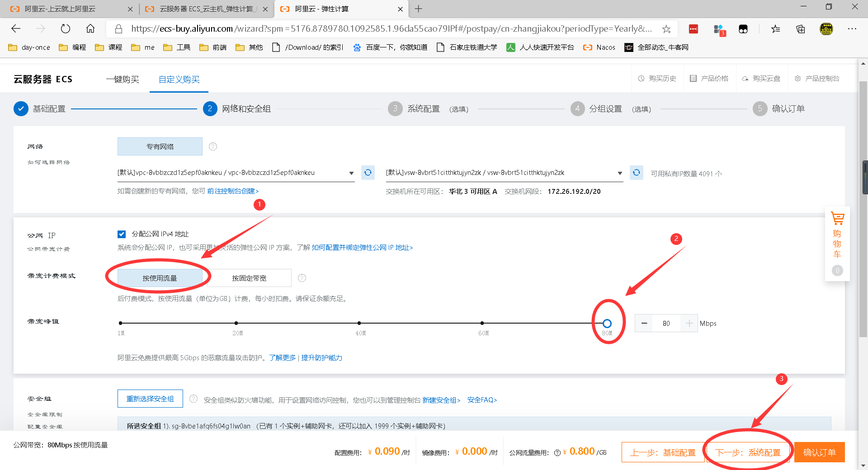Click 前往控制台创建 link
This screenshot has height=470, width=868.
coord(233,191)
